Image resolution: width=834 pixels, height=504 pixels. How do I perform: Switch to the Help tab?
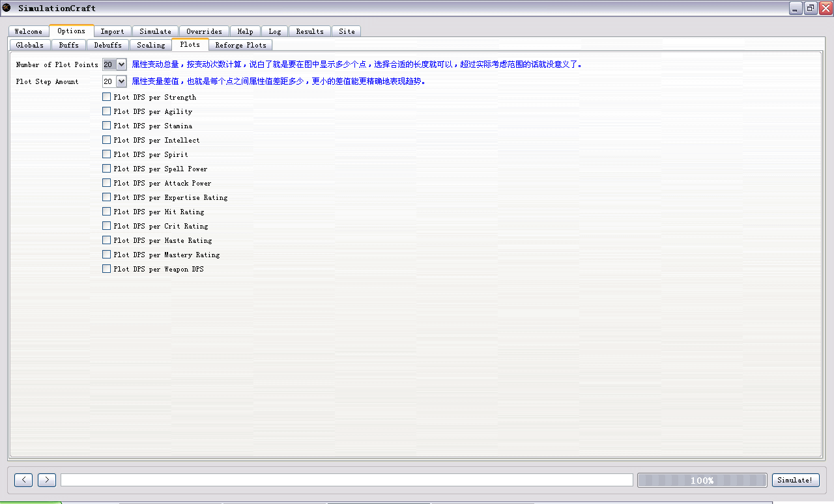pyautogui.click(x=246, y=31)
